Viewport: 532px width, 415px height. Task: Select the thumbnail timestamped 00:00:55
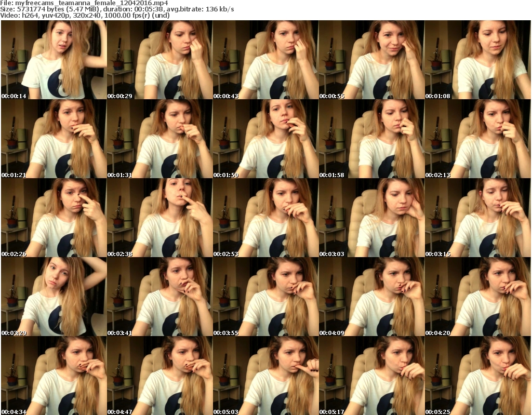(x=371, y=60)
